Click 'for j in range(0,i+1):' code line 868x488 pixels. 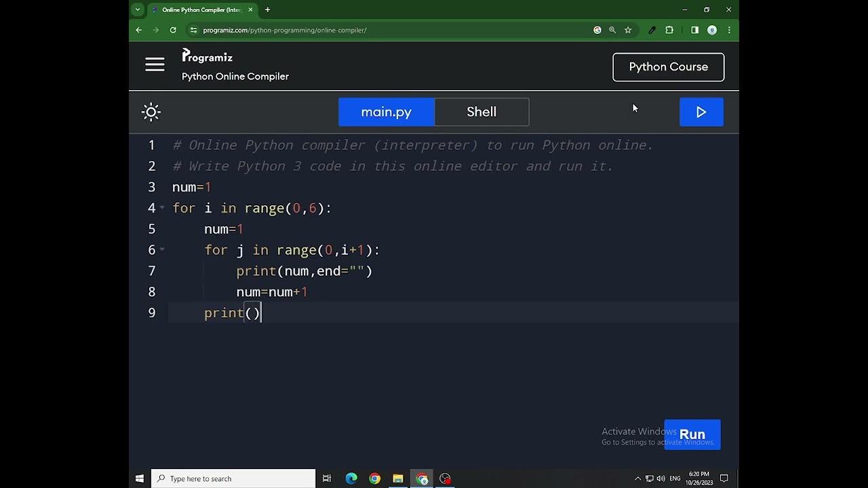[292, 250]
